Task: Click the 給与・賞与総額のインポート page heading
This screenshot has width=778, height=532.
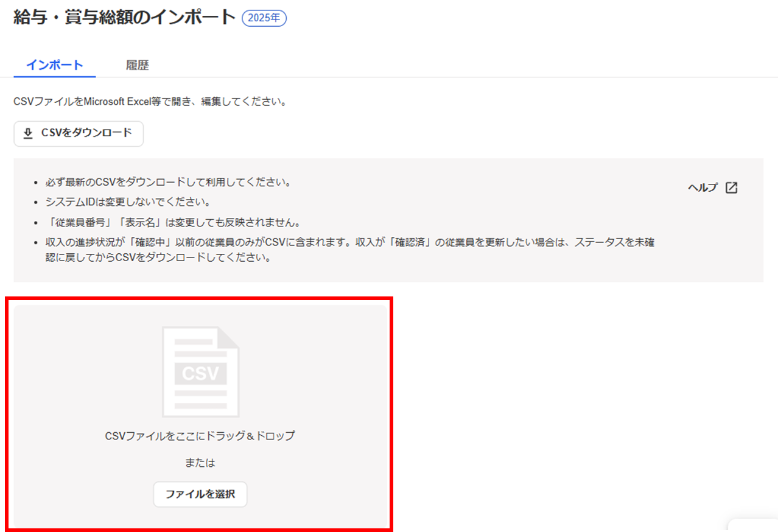Action: (124, 17)
